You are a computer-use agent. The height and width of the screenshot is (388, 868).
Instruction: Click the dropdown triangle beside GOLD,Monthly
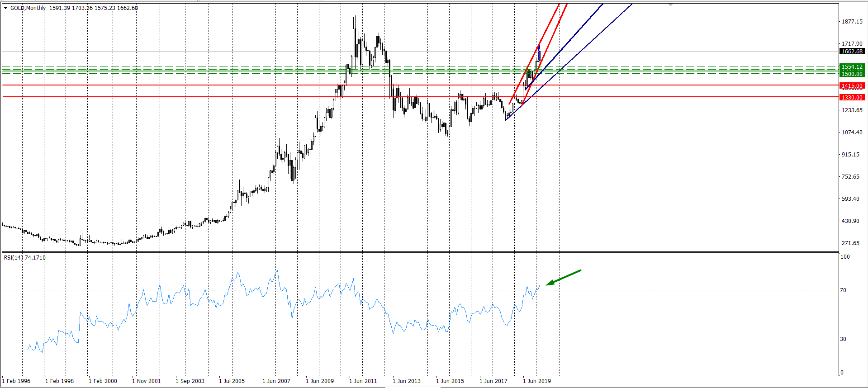(6, 8)
